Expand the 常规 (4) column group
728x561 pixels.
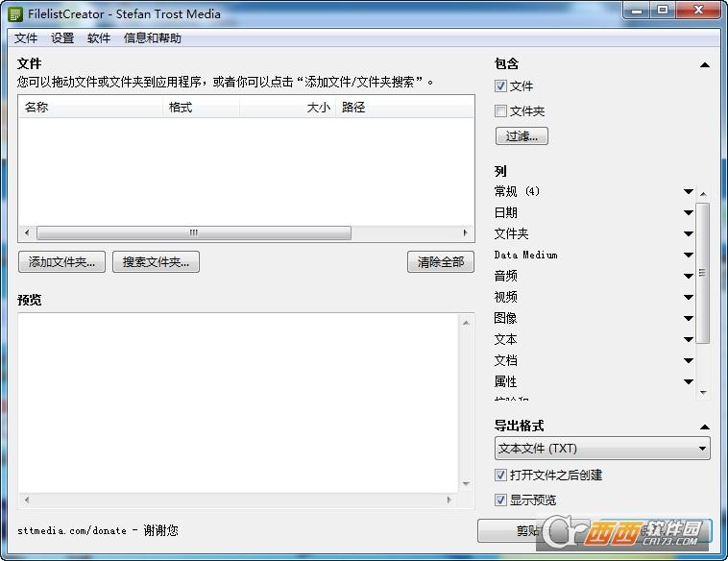pyautogui.click(x=689, y=192)
